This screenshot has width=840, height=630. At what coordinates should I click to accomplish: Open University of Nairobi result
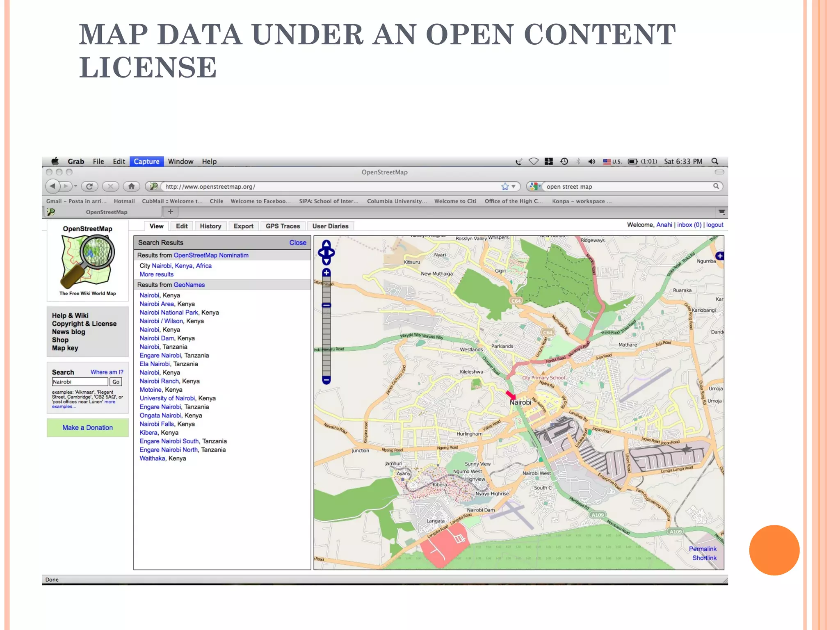(167, 398)
